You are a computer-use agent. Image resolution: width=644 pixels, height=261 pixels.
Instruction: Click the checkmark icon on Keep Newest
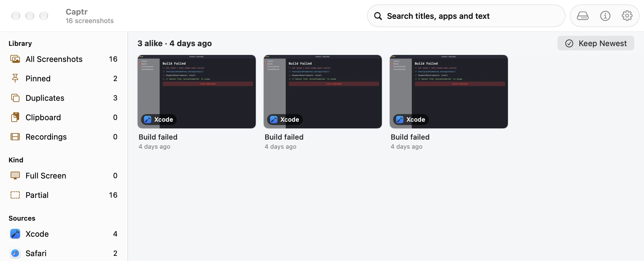tap(569, 43)
